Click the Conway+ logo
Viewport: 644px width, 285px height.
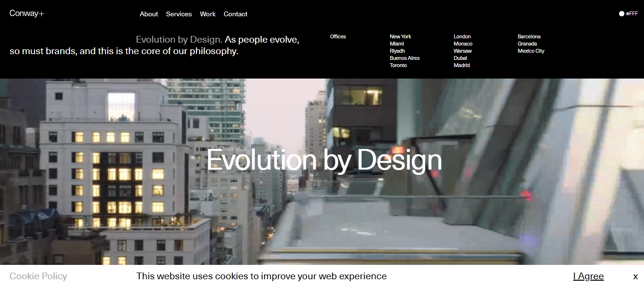coord(27,13)
